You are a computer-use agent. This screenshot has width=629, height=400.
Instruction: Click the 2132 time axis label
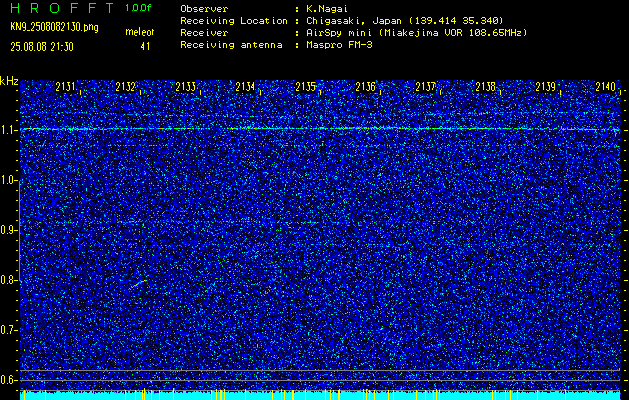tap(125, 87)
